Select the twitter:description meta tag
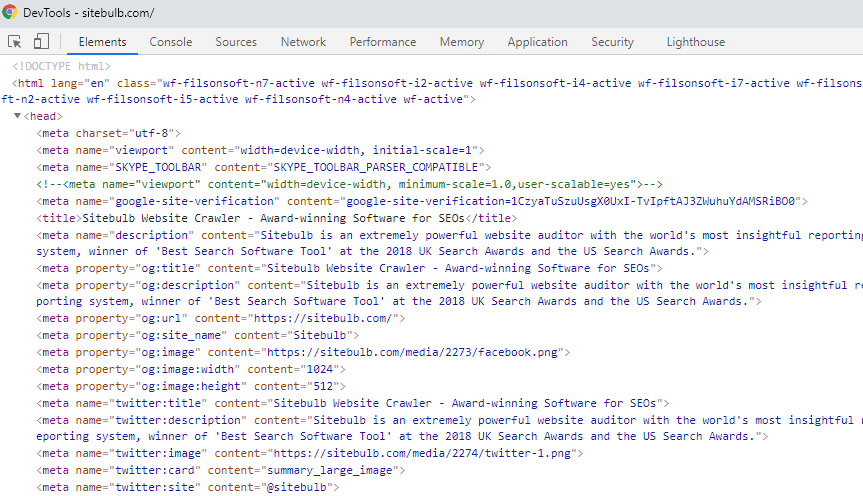Image resolution: width=863 pixels, height=496 pixels. [x=450, y=428]
